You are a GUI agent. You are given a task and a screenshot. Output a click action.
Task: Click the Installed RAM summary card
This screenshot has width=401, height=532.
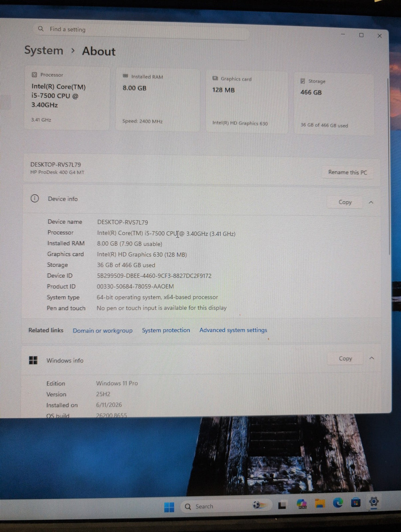click(x=158, y=100)
